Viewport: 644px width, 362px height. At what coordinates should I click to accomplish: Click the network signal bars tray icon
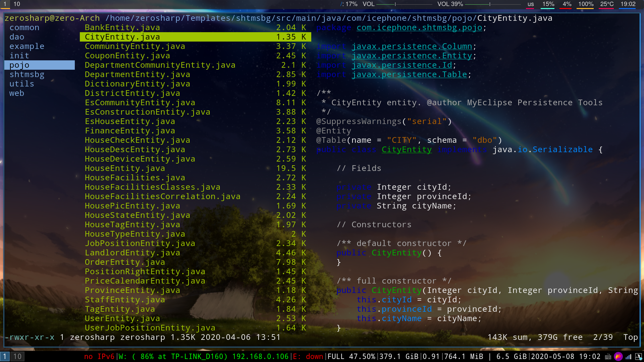pyautogui.click(x=628, y=357)
